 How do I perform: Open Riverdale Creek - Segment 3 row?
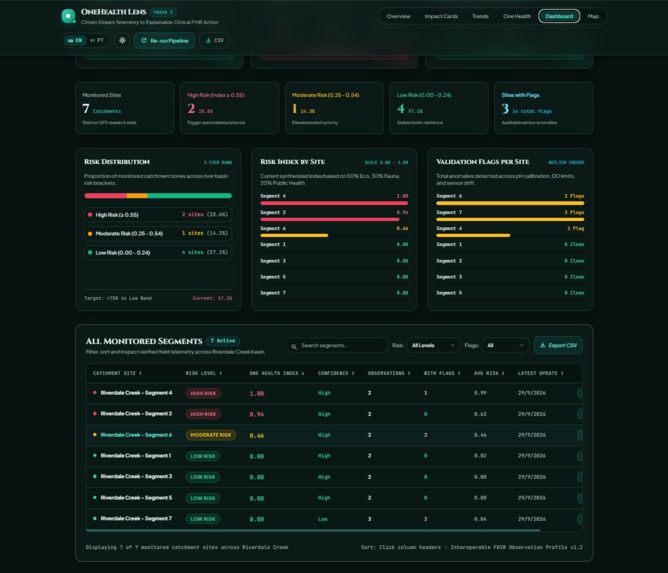[334, 477]
